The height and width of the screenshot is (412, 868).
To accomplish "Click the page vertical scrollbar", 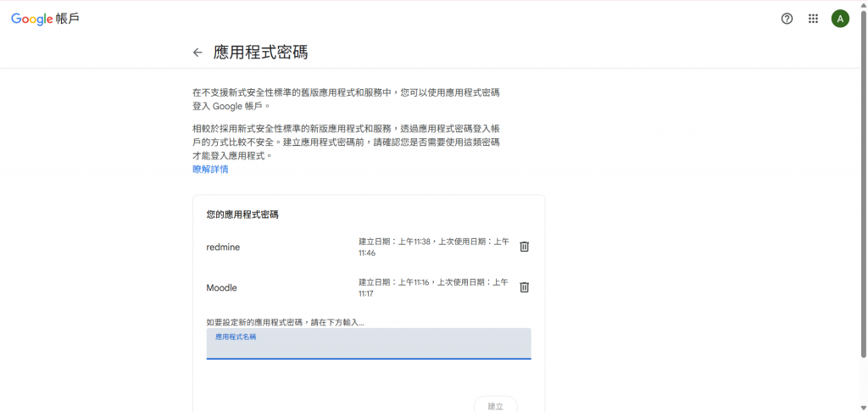I will (864, 183).
